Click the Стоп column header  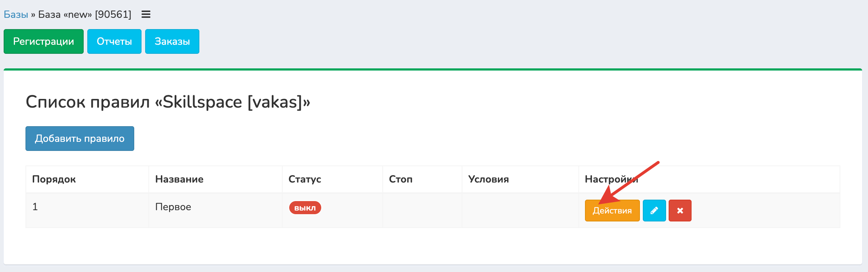coord(401,179)
